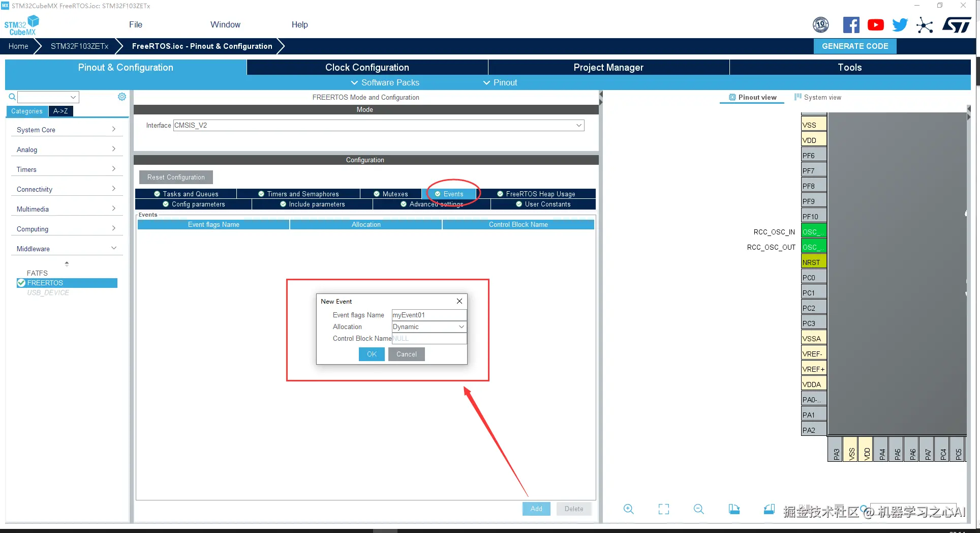Click the STM32CubeMX logo icon

[x=21, y=25]
